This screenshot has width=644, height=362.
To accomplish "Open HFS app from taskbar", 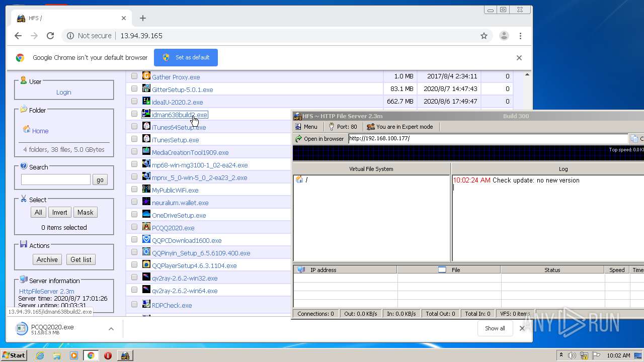I will click(125, 355).
